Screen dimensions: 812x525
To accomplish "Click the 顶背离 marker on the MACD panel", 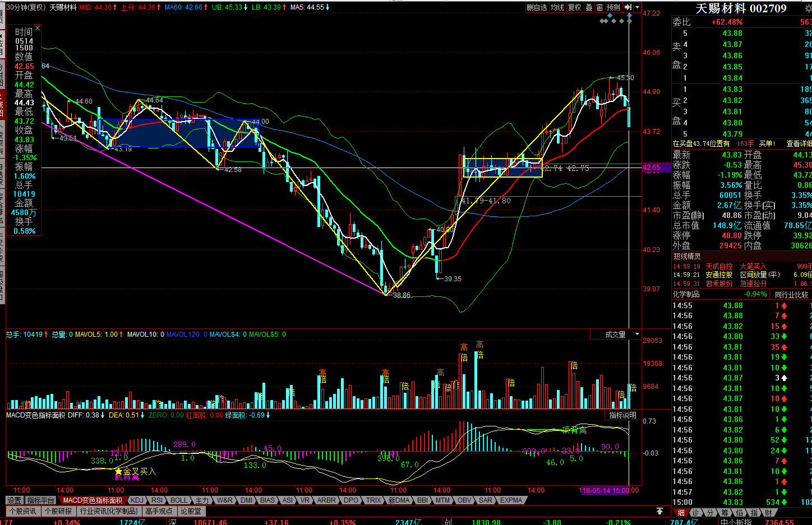I will click(574, 430).
